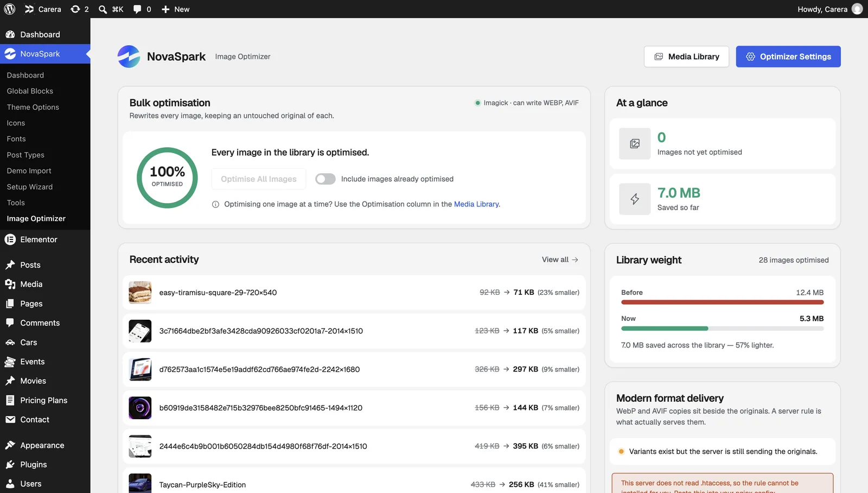The image size is (868, 493).
Task: Open thumbnail for 2444e6c4b9b001b image
Action: pyautogui.click(x=140, y=446)
